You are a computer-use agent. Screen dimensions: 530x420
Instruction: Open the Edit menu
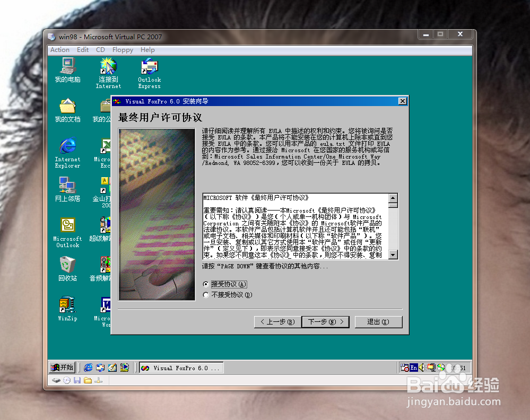(x=83, y=50)
